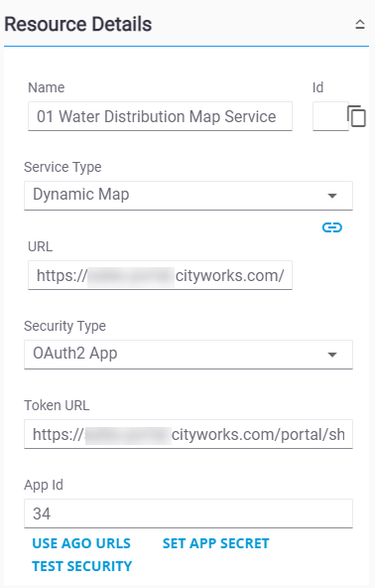Collapse the Resource Details panel
This screenshot has height=588, width=375.
[360, 25]
